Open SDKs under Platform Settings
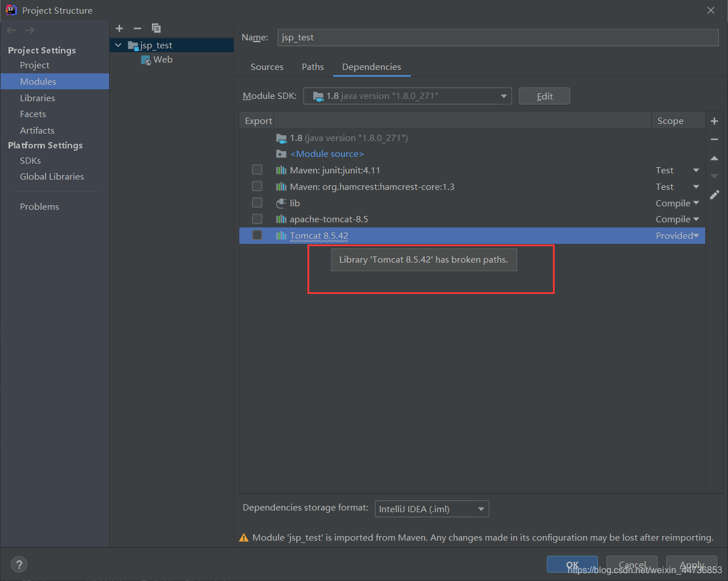 (x=30, y=161)
